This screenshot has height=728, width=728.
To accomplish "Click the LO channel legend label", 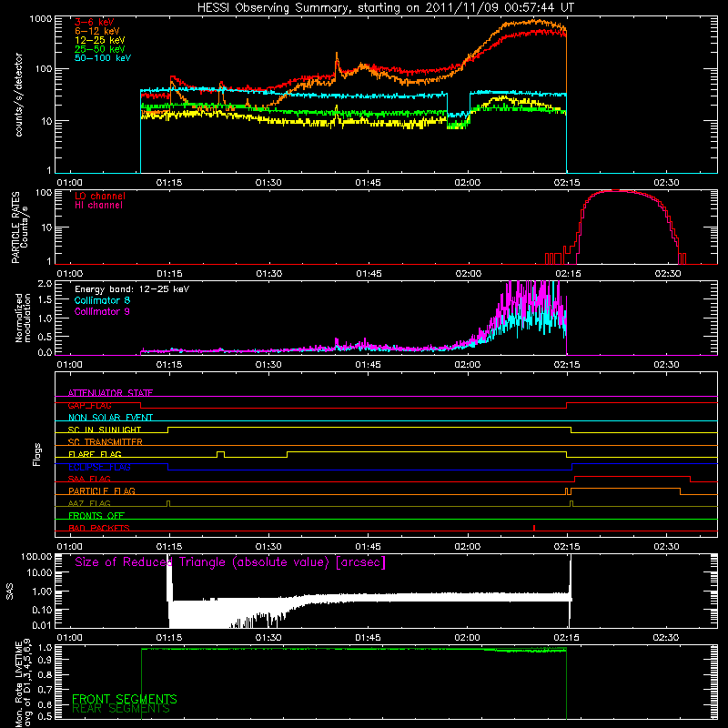I will pos(99,196).
